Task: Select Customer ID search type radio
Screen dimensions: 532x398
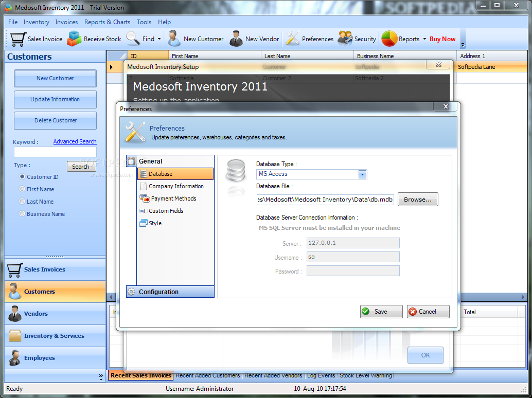Action: pos(23,176)
